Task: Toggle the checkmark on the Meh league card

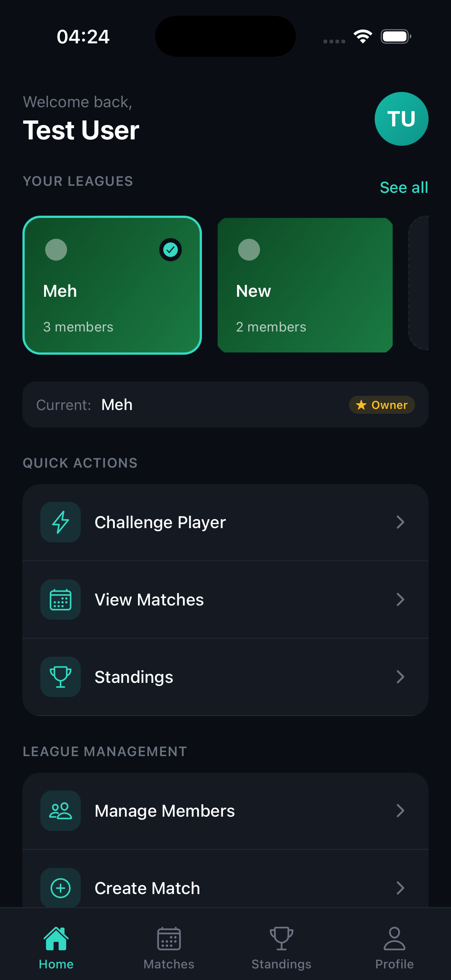Action: pyautogui.click(x=170, y=250)
